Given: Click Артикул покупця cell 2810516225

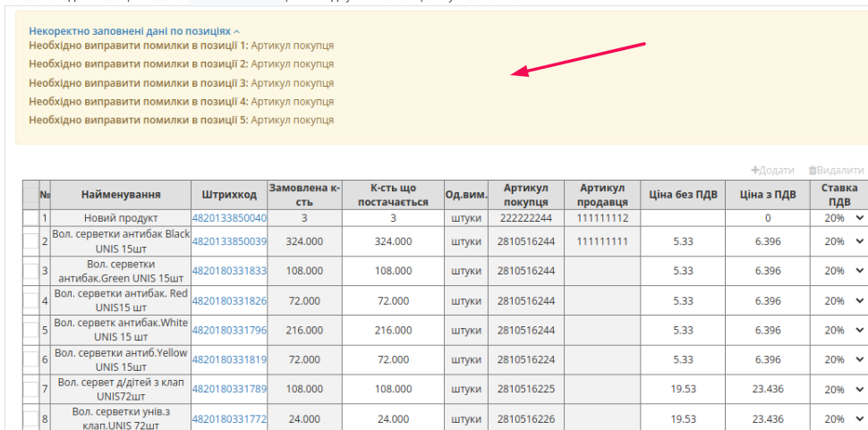Looking at the screenshot, I should coord(526,389).
